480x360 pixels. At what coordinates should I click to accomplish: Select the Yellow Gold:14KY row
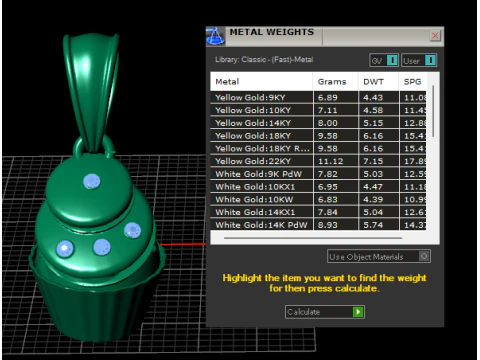pyautogui.click(x=318, y=123)
